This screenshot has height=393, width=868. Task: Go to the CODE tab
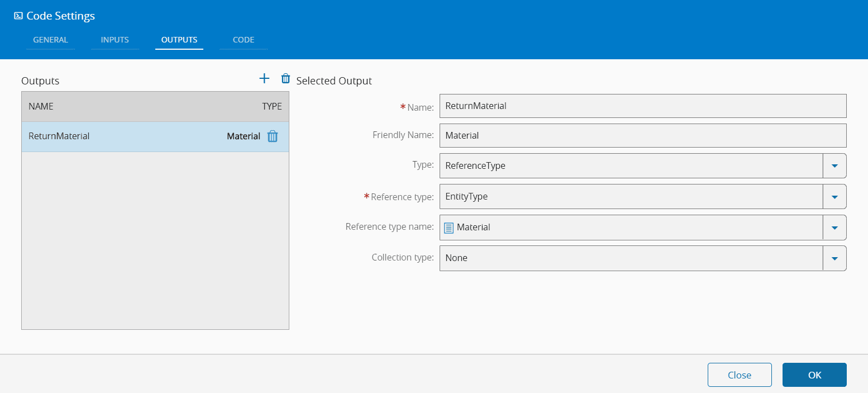click(244, 40)
